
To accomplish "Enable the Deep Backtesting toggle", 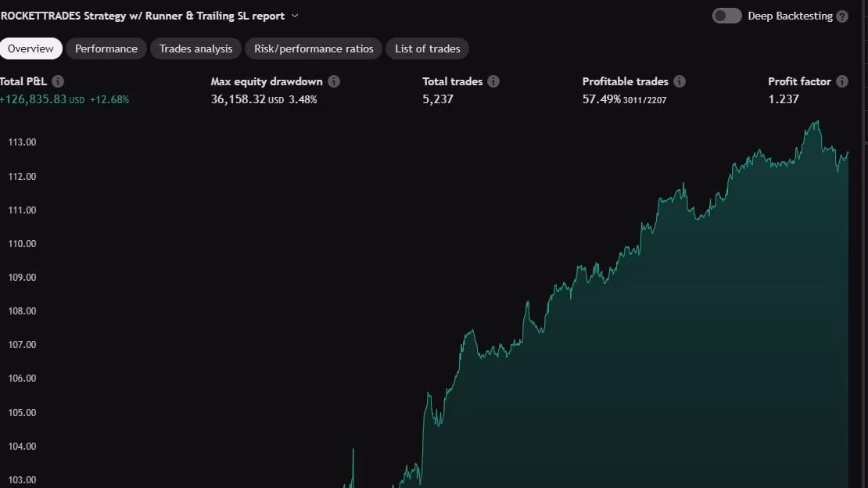I will (726, 16).
